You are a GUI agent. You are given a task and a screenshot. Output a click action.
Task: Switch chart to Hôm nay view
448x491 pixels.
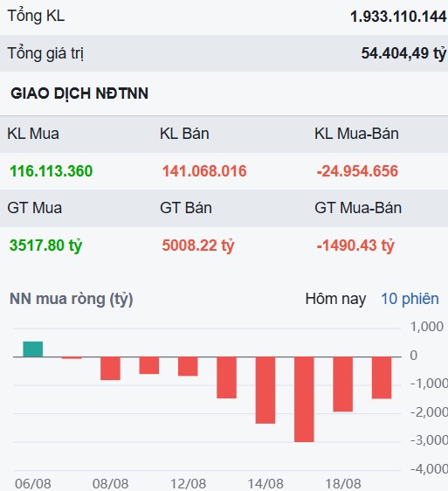point(335,299)
